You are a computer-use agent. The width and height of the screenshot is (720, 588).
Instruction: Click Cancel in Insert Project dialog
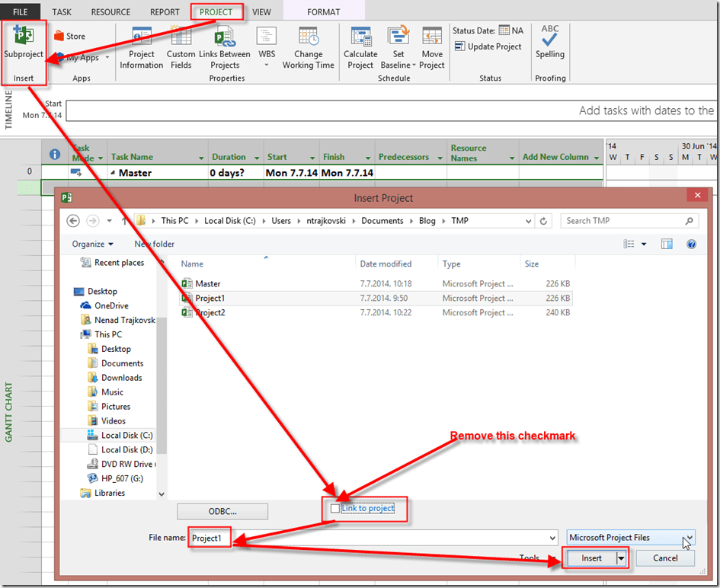664,558
